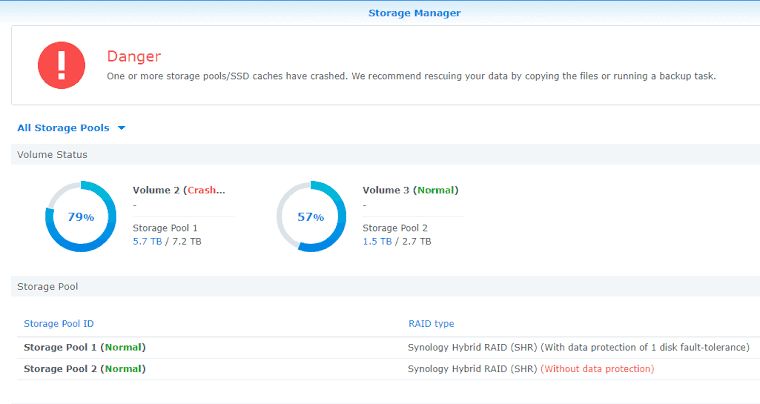Sort by RAID type column header
760x404 pixels.
(x=431, y=324)
